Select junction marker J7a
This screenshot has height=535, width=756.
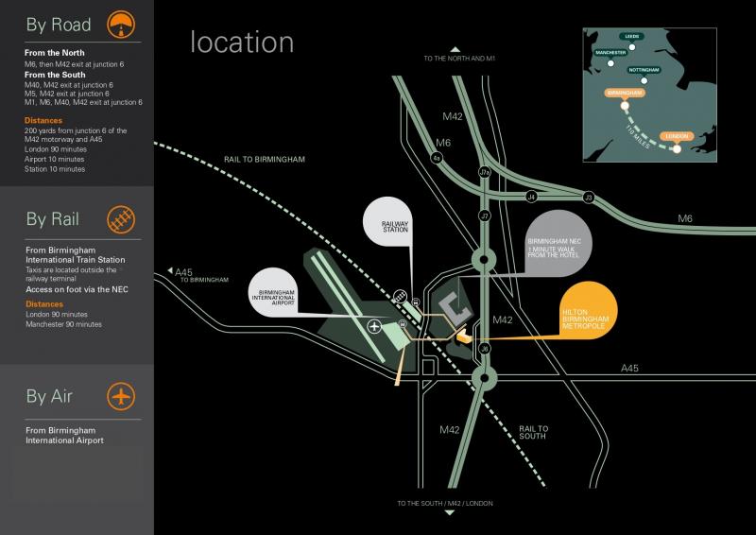coord(485,172)
